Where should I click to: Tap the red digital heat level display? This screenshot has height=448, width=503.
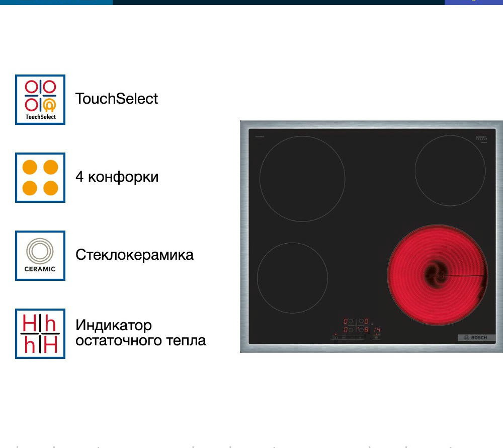coord(356,326)
